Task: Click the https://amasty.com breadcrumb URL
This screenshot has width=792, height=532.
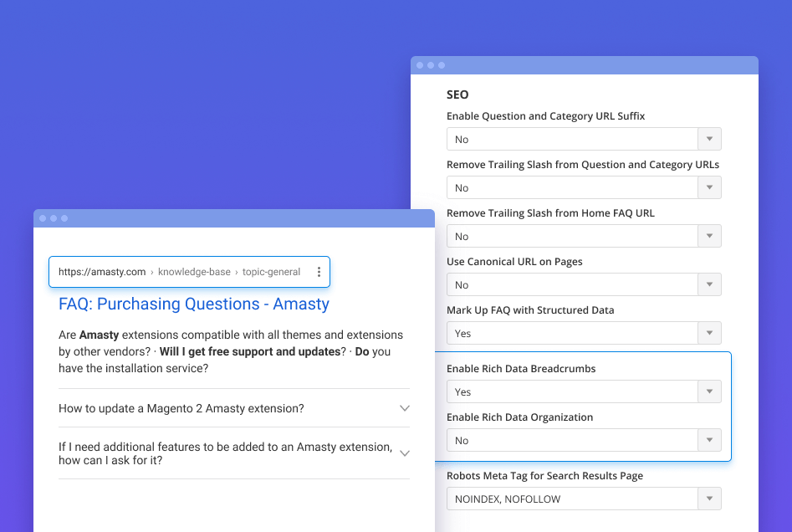Action: click(x=102, y=272)
